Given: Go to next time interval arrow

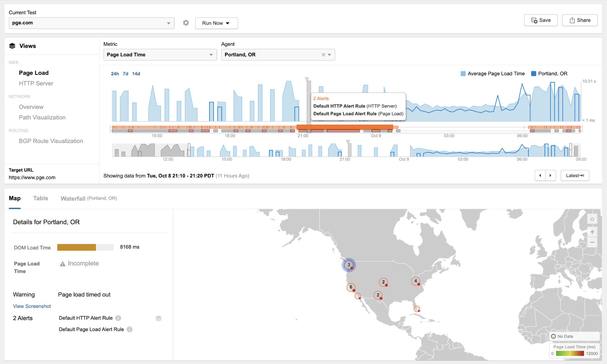Looking at the screenshot, I should pos(550,175).
